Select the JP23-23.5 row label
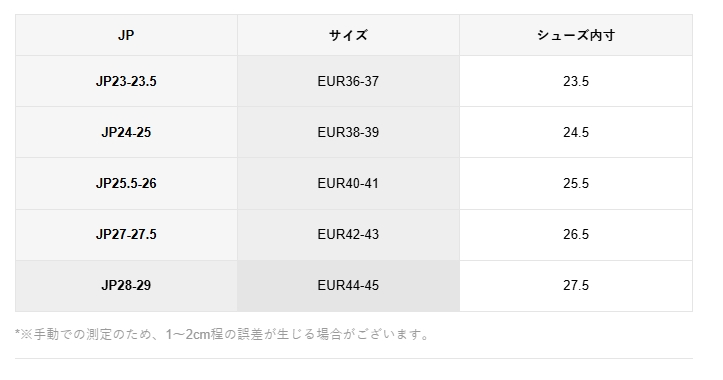The width and height of the screenshot is (723, 380). [126, 81]
